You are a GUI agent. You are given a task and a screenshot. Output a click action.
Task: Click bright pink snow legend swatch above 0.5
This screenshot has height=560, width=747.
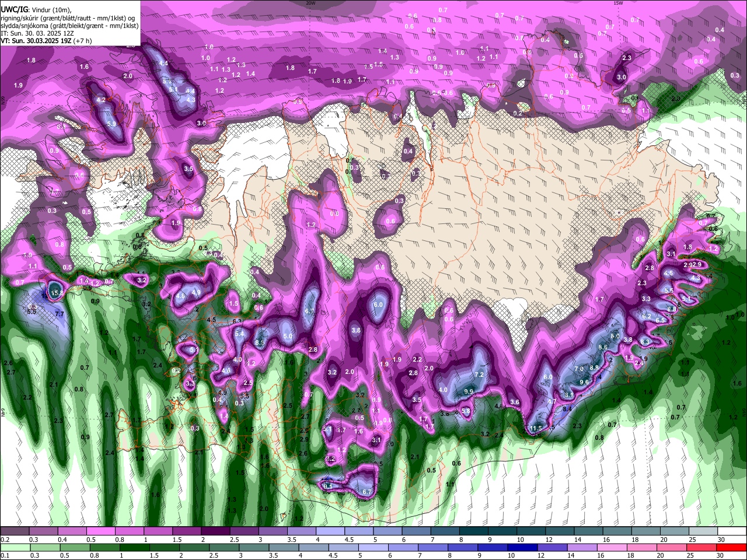point(100,531)
